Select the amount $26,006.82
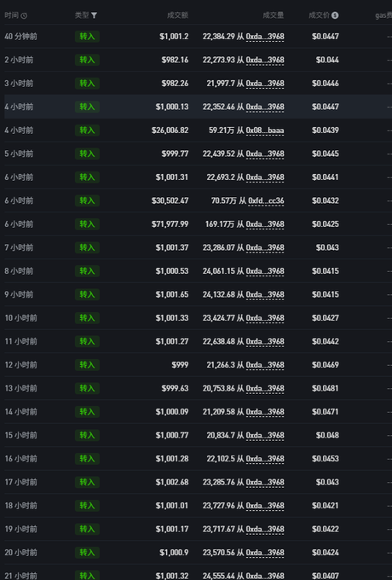 tap(170, 130)
